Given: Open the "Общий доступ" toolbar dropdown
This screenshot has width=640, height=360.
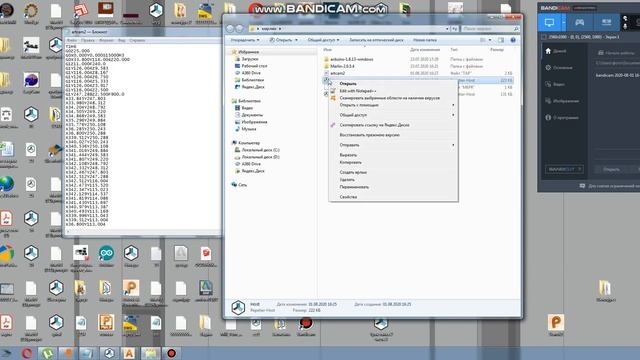Looking at the screenshot, I should point(323,40).
